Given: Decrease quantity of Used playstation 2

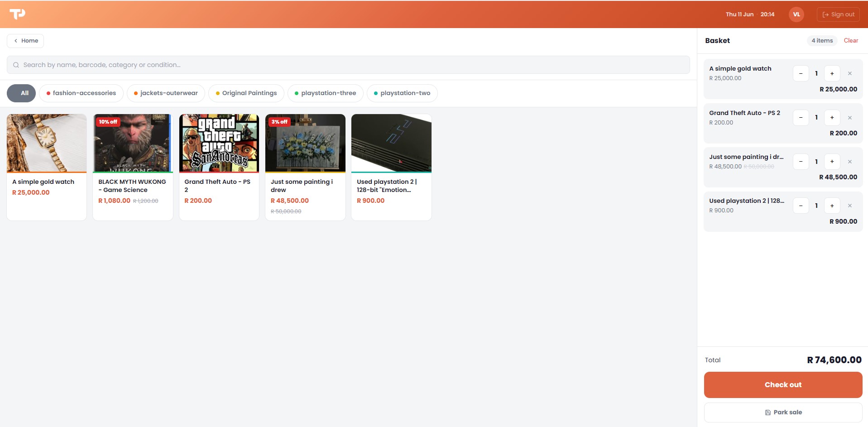Looking at the screenshot, I should [801, 206].
